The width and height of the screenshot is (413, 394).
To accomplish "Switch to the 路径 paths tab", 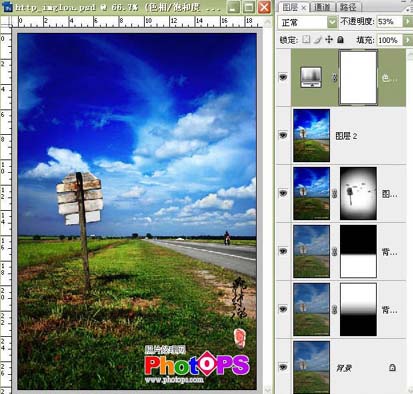I will pos(348,7).
